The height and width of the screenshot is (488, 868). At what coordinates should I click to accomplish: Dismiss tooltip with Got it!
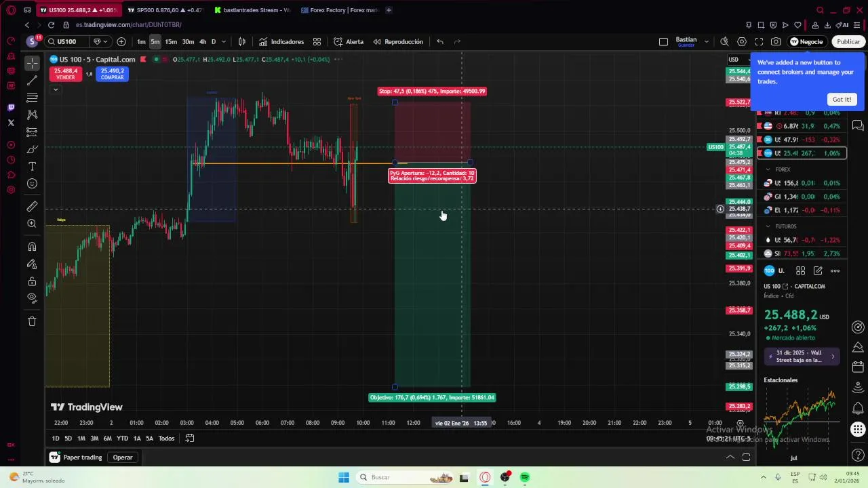pos(842,99)
